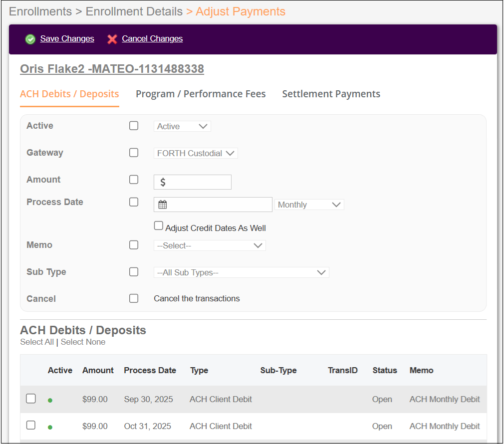
Task: Click Cancel Changes link
Action: click(152, 38)
